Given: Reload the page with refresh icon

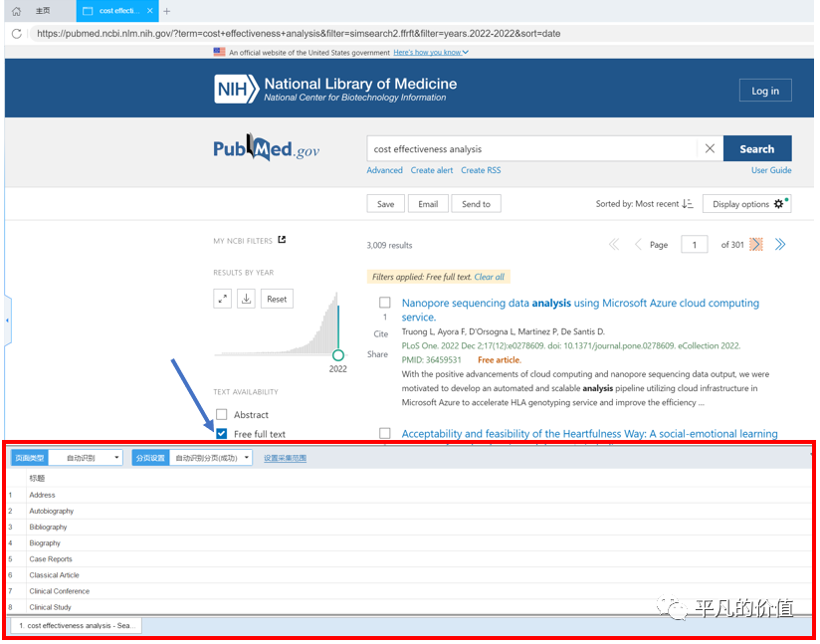Looking at the screenshot, I should coord(16,34).
